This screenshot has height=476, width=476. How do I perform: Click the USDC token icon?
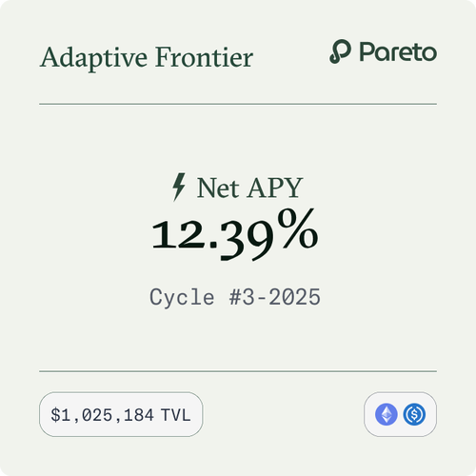pyautogui.click(x=414, y=414)
